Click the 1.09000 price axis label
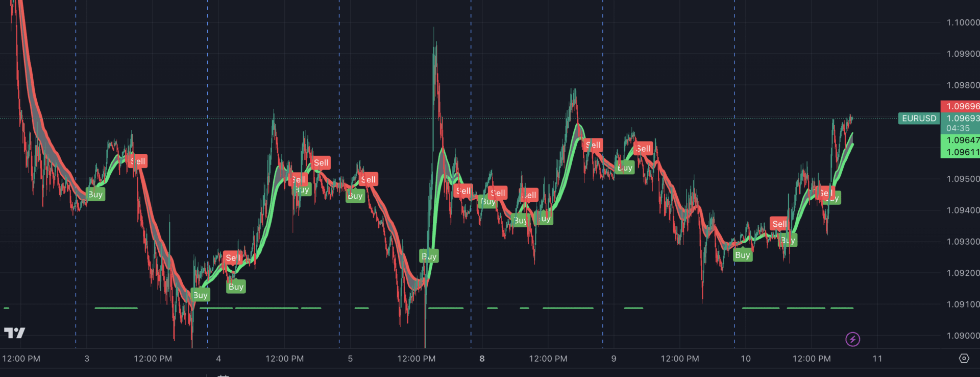Image resolution: width=980 pixels, height=377 pixels. pos(963,336)
